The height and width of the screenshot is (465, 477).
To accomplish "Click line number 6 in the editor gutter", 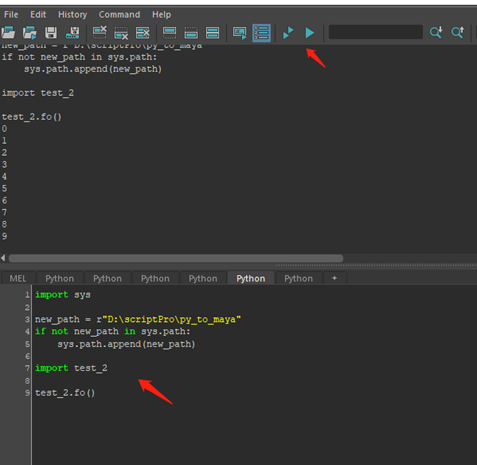I will pyautogui.click(x=27, y=356).
